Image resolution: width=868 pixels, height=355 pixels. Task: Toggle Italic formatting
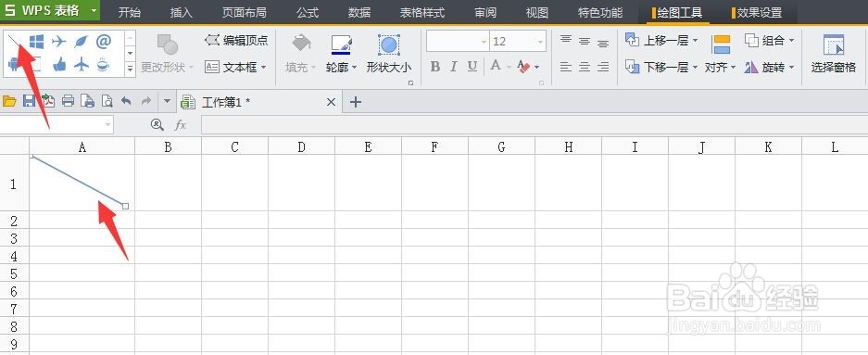tap(453, 67)
